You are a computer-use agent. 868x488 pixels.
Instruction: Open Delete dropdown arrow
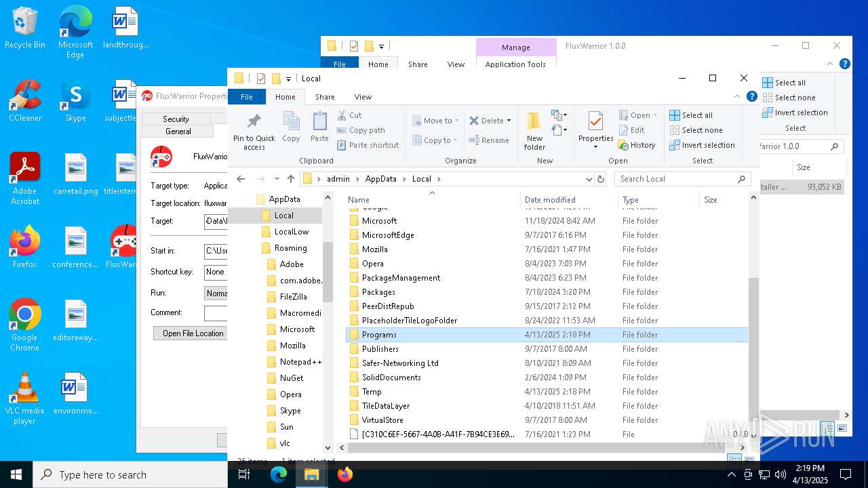tap(509, 121)
